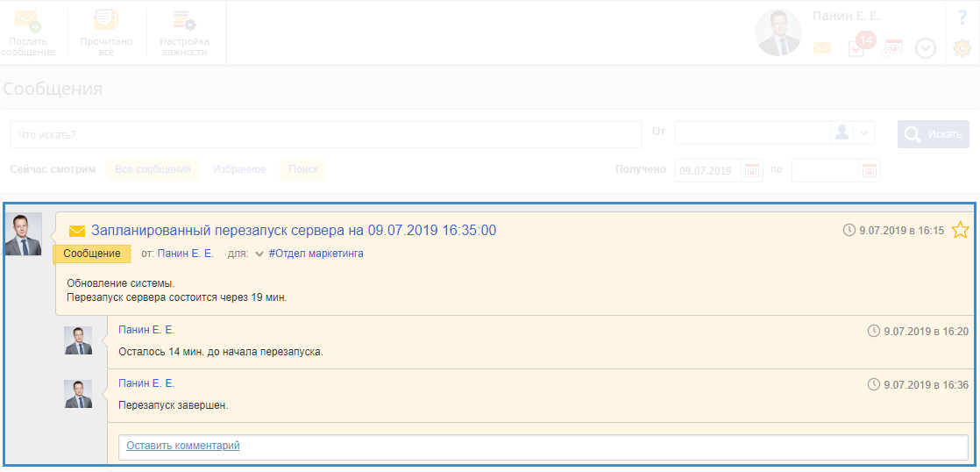Open settings gear icon at top right
Screen dimensions: 980x472
click(962, 48)
